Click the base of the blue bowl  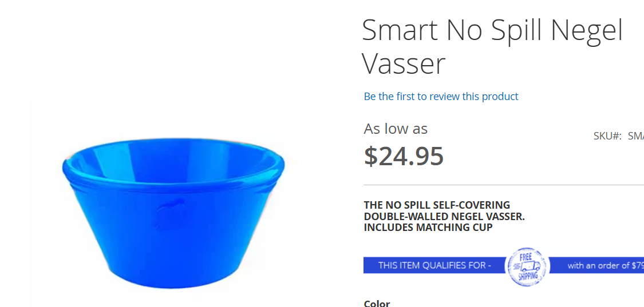(172, 280)
